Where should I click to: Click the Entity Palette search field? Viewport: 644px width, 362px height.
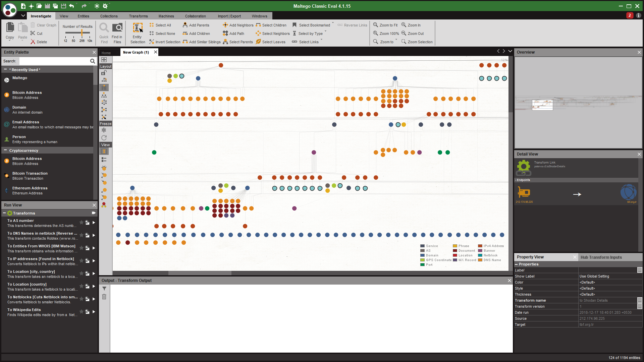[x=54, y=61]
